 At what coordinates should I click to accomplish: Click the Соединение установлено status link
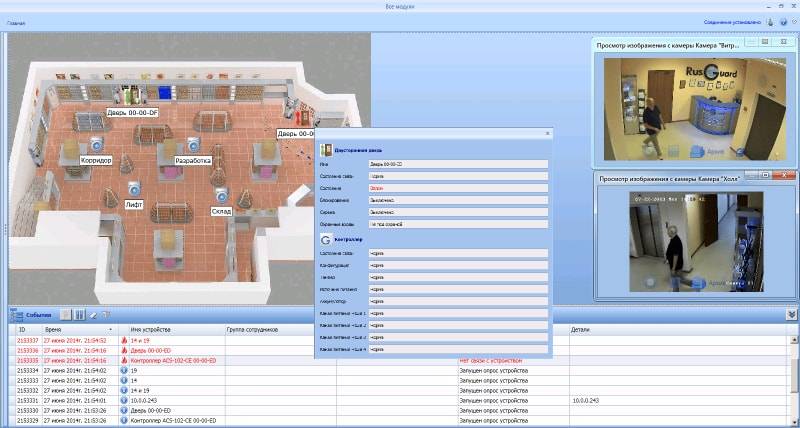point(732,21)
